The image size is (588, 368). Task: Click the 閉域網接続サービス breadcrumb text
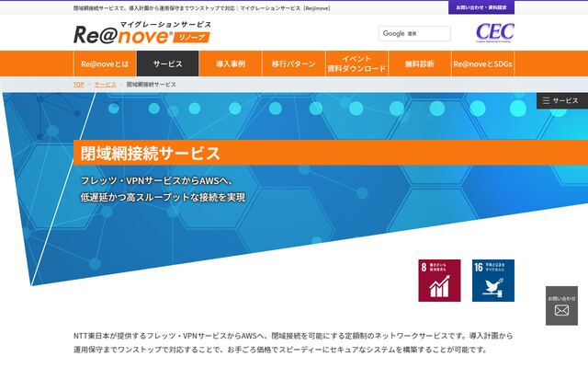point(151,85)
